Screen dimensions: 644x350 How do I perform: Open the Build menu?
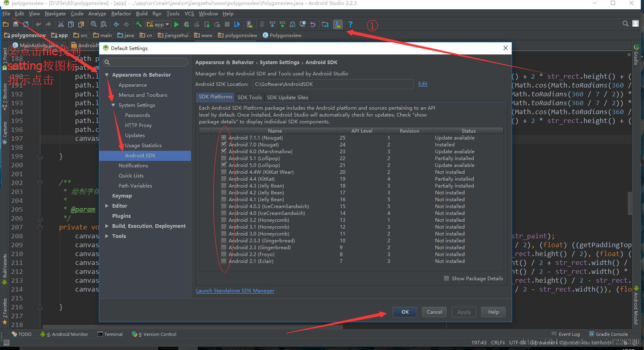pos(142,13)
